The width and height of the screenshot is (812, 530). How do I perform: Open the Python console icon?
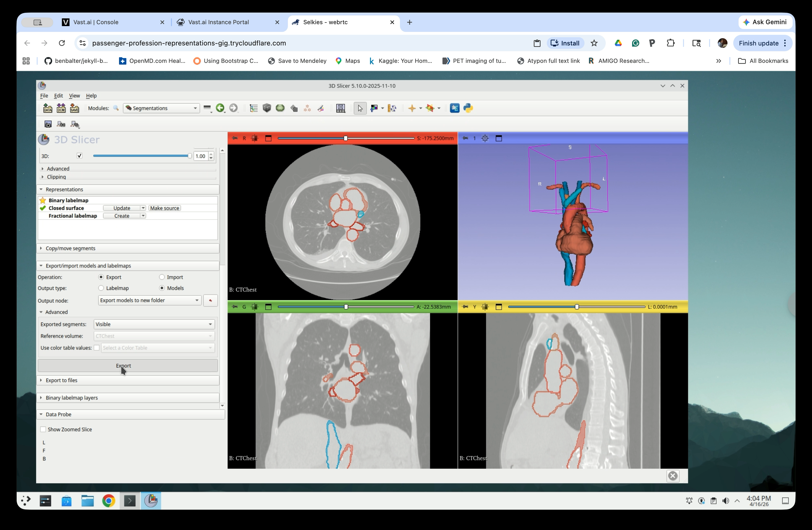click(x=468, y=108)
